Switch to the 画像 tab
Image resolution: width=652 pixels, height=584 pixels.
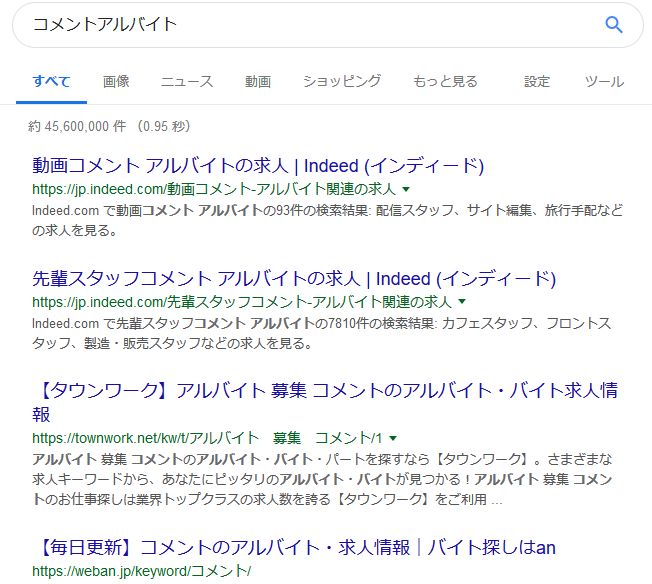(116, 81)
